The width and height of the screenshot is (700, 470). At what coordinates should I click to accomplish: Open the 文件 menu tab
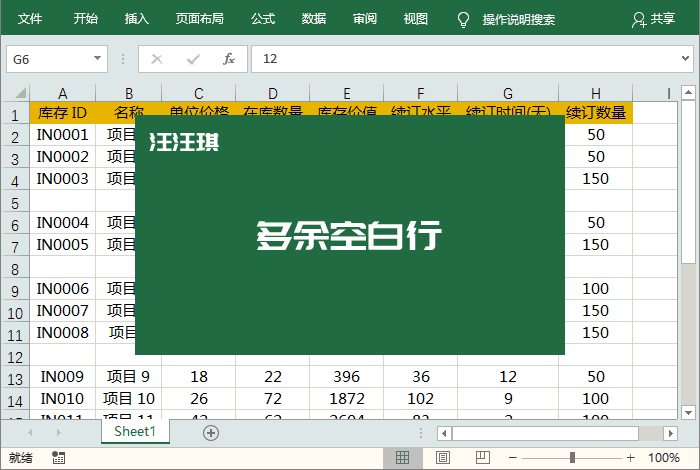click(30, 19)
